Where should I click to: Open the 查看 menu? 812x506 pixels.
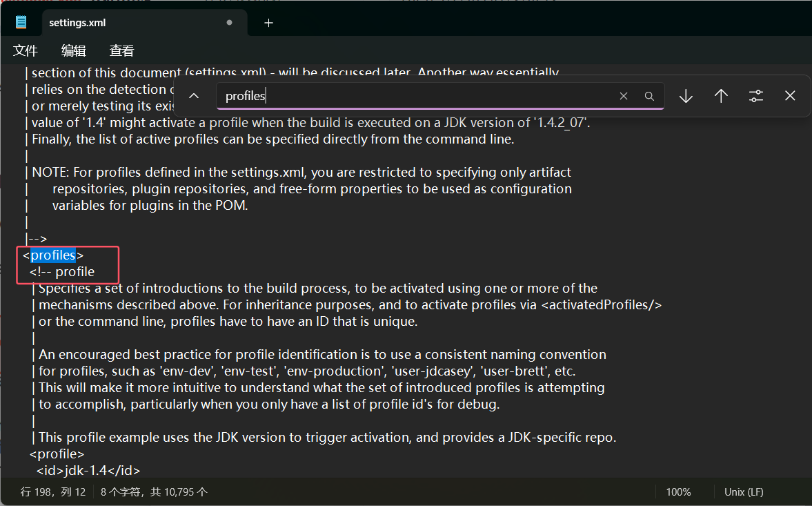pos(121,50)
